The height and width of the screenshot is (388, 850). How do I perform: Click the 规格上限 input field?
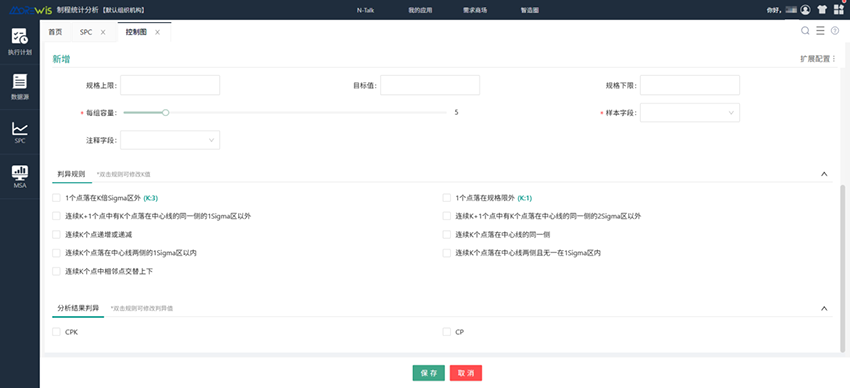[x=170, y=85]
